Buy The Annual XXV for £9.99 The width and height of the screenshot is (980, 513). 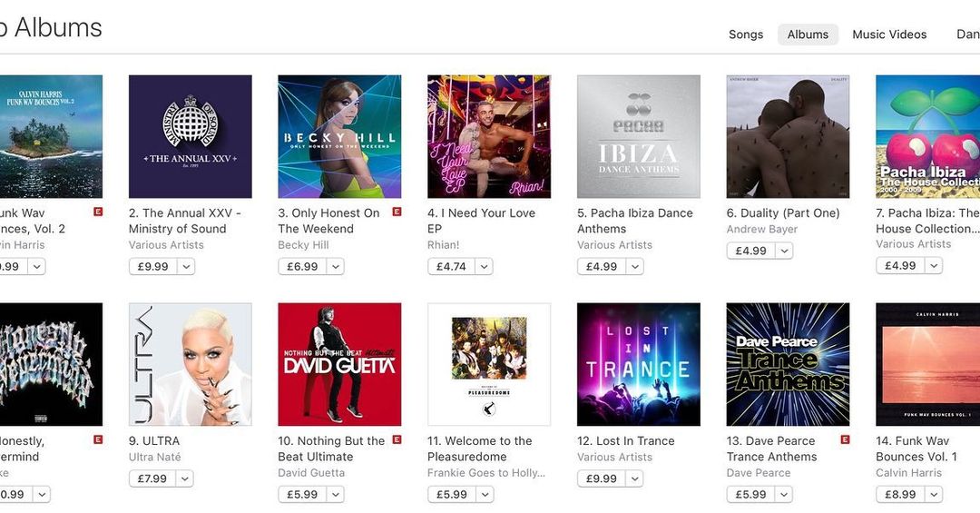click(151, 267)
